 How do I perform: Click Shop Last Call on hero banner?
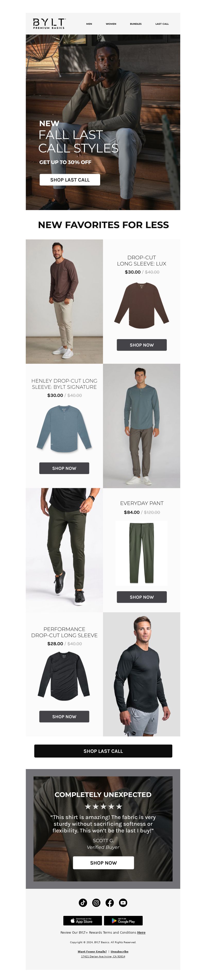(x=70, y=179)
